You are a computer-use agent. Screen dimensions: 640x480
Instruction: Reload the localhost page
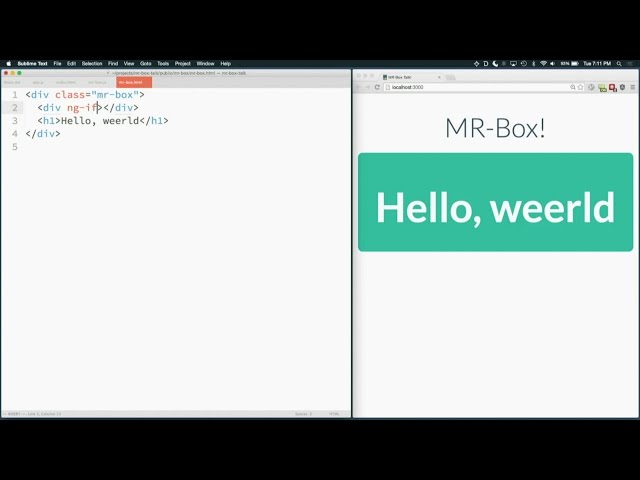click(377, 87)
